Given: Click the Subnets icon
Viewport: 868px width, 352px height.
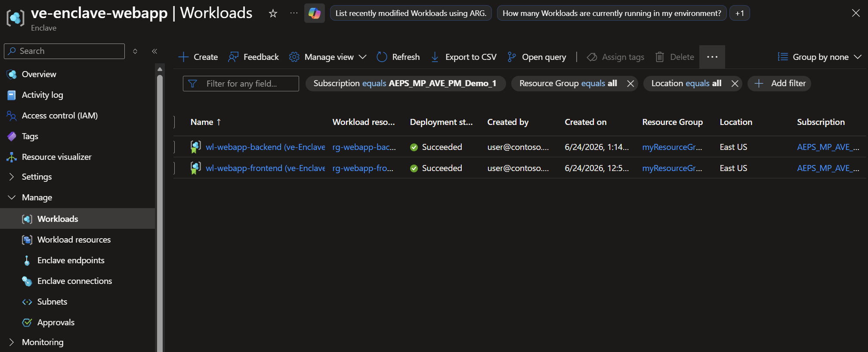Looking at the screenshot, I should (27, 302).
